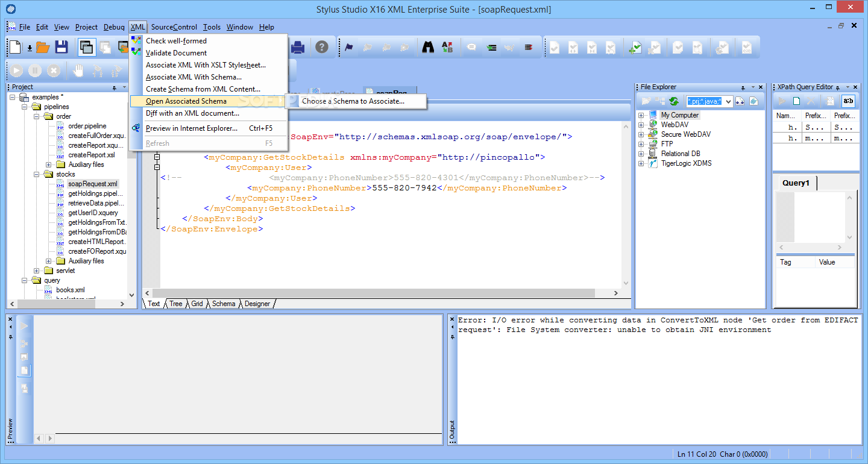
Task: Open Find with the binoculars icon
Action: tap(429, 47)
